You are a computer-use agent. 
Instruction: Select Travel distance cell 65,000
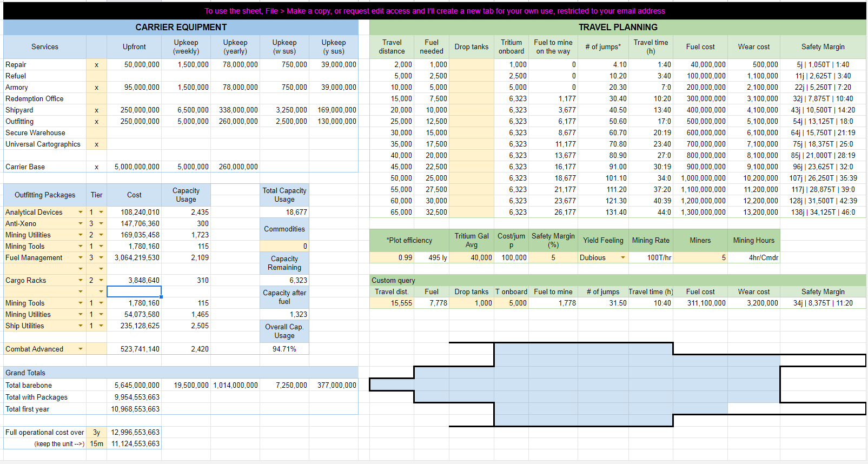pos(392,213)
